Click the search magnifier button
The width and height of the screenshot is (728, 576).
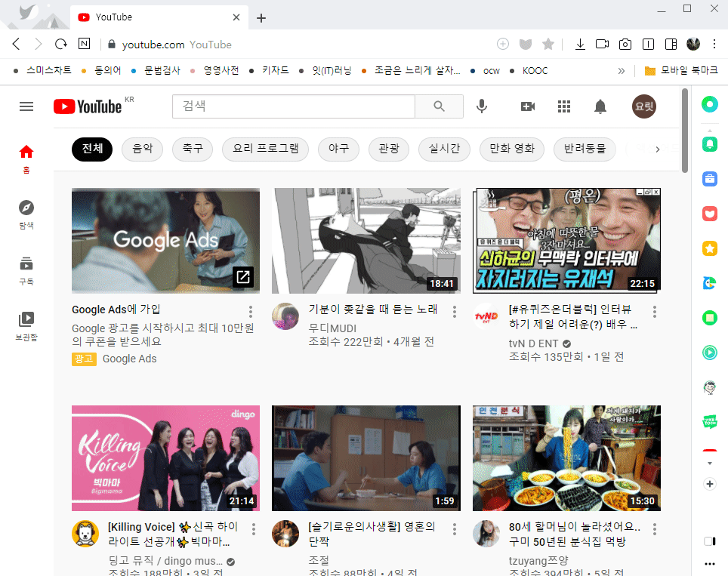pos(439,106)
